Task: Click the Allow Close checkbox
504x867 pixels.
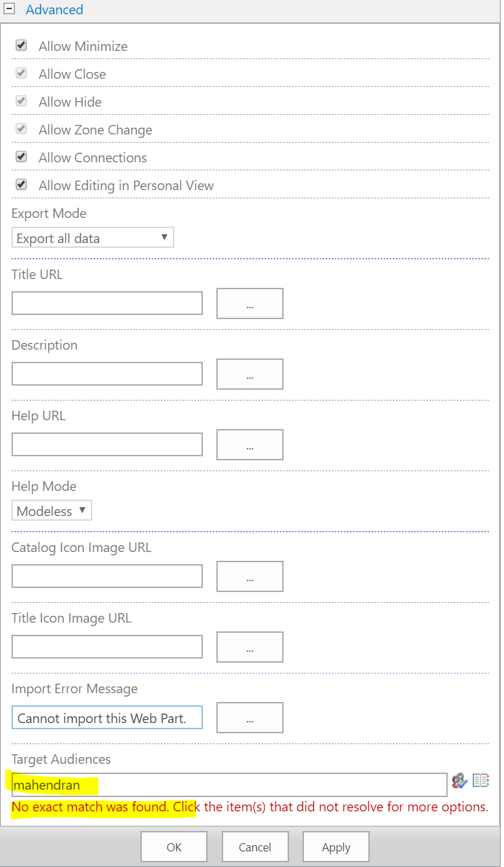Action: (x=20, y=72)
